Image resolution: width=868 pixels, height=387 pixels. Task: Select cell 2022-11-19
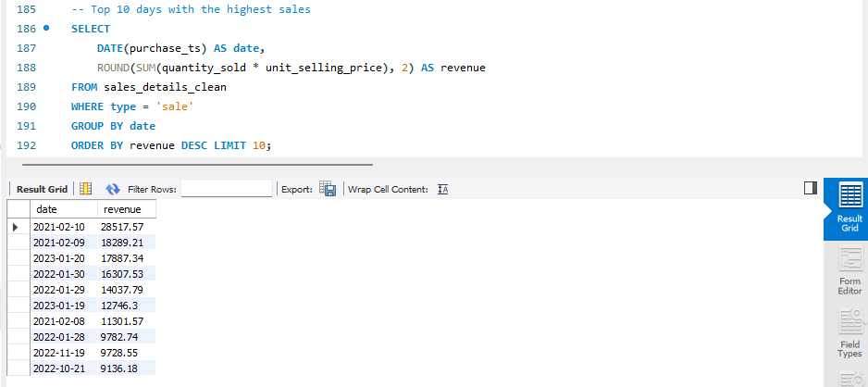(x=64, y=353)
